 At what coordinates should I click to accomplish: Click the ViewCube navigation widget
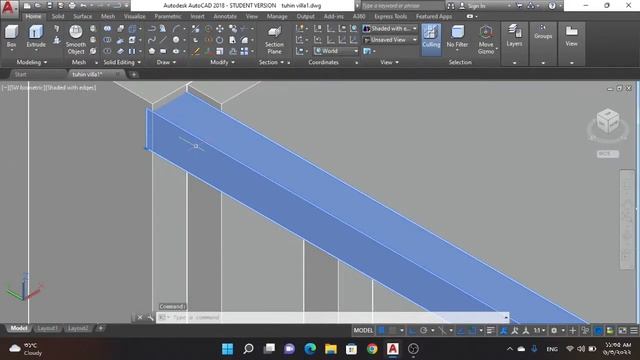pyautogui.click(x=607, y=122)
